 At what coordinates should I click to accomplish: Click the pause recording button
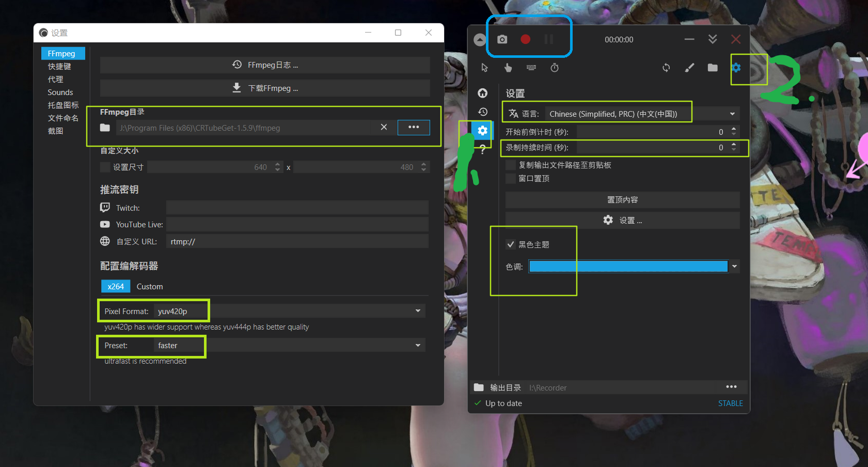coord(549,39)
